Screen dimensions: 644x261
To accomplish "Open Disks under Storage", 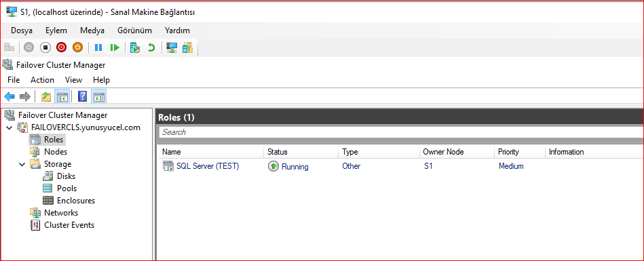I will (x=66, y=176).
